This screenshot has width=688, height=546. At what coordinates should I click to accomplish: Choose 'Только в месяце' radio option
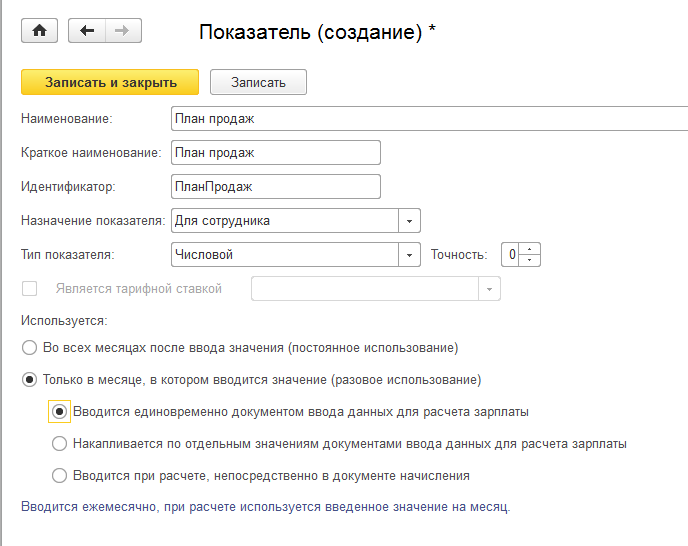pos(29,380)
